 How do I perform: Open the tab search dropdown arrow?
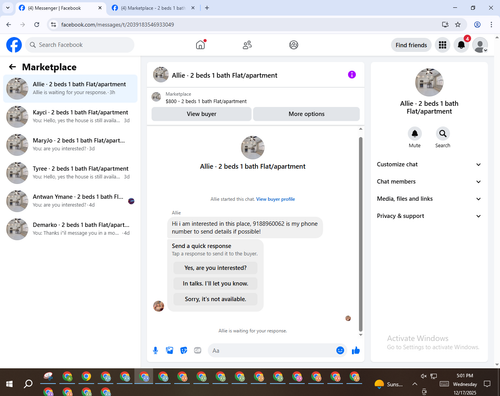(x=8, y=8)
